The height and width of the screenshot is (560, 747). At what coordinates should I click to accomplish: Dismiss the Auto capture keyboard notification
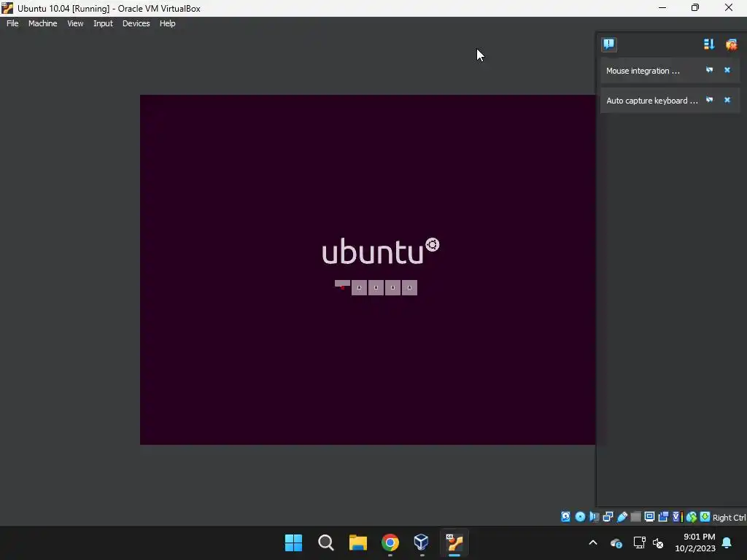point(727,100)
